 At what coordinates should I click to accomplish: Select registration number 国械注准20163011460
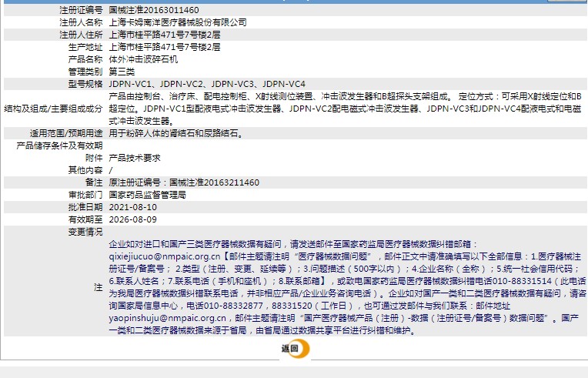pyautogui.click(x=154, y=10)
